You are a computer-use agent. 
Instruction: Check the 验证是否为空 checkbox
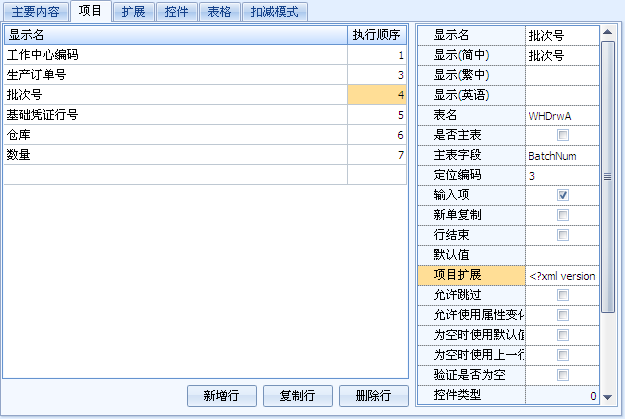point(563,375)
